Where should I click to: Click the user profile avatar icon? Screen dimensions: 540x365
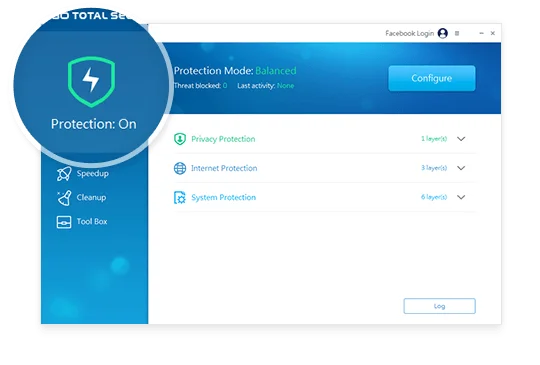pos(443,33)
